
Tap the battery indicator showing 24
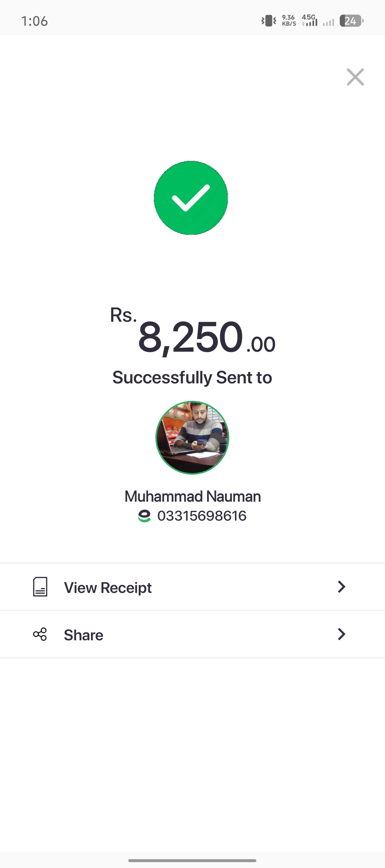[x=351, y=21]
